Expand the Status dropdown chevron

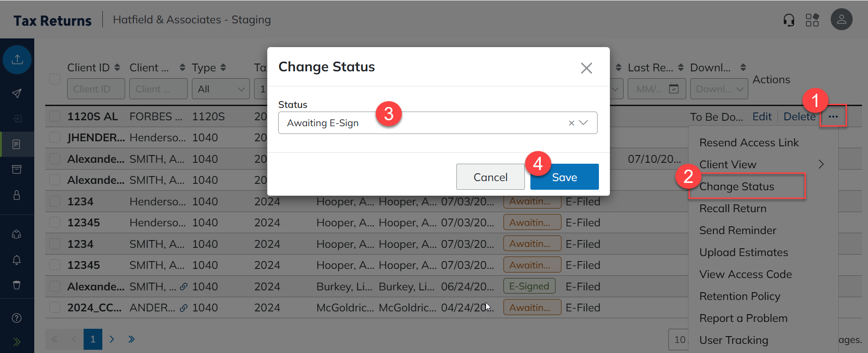(x=583, y=123)
